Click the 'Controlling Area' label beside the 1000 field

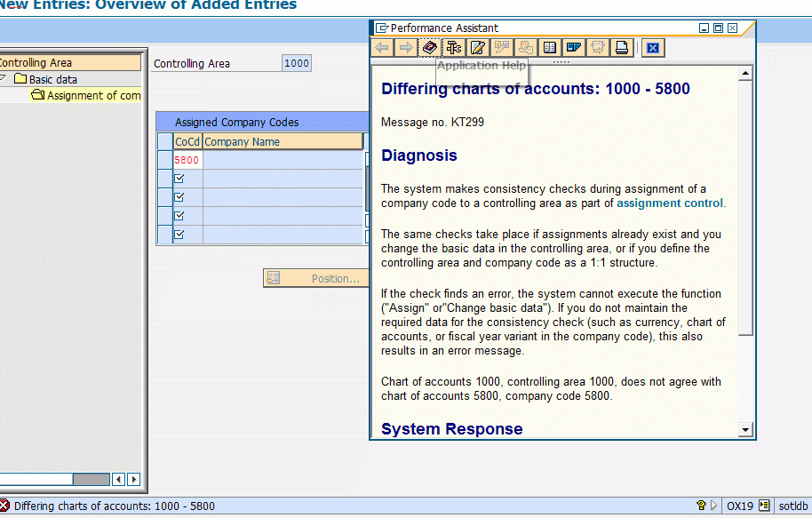pos(192,64)
